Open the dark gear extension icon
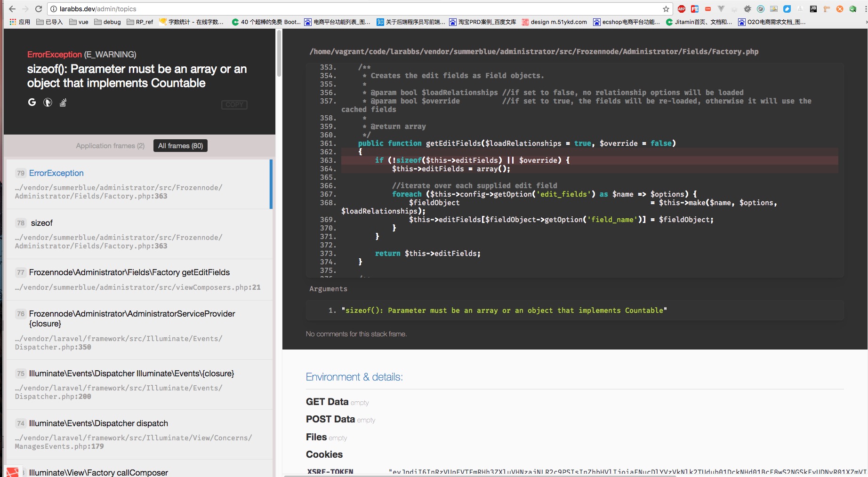868x477 pixels. click(747, 9)
